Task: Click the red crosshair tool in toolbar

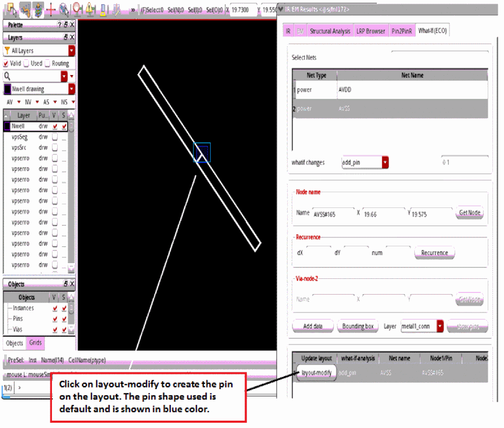Action: (x=51, y=8)
